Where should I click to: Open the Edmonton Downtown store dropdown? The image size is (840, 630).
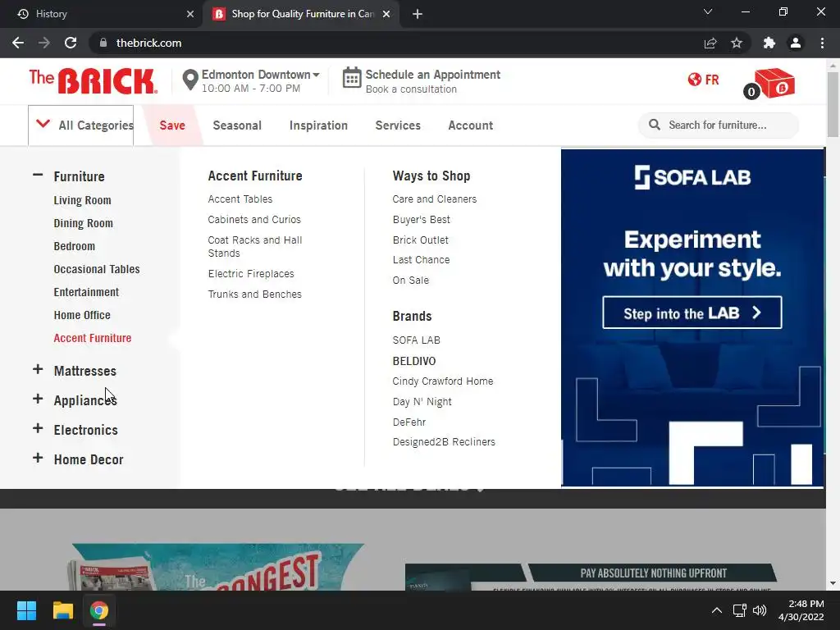click(x=260, y=75)
